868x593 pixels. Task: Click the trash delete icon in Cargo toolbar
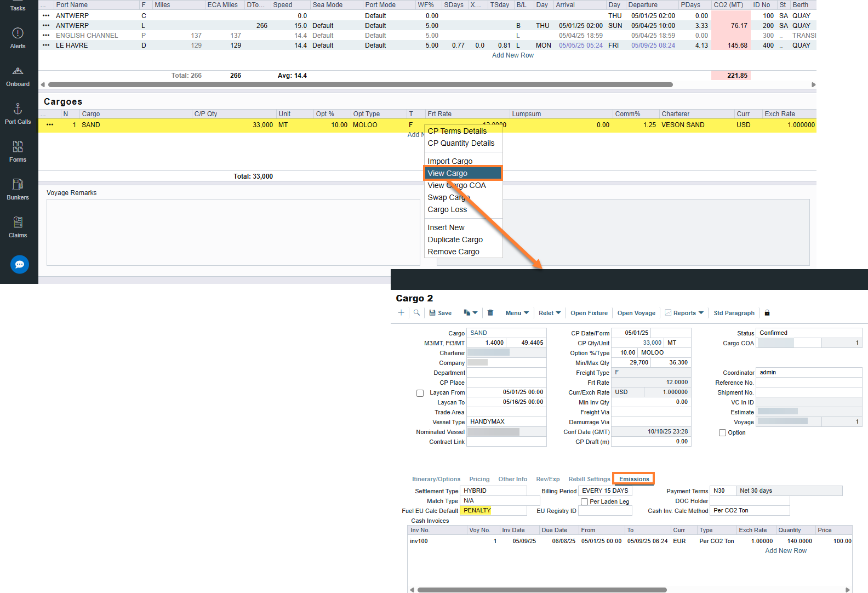pyautogui.click(x=490, y=313)
